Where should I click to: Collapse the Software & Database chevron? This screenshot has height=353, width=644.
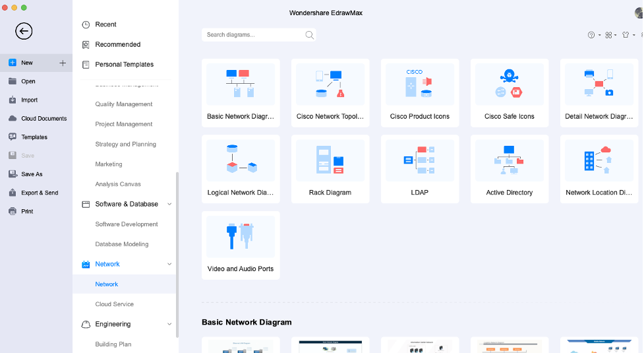coord(169,205)
